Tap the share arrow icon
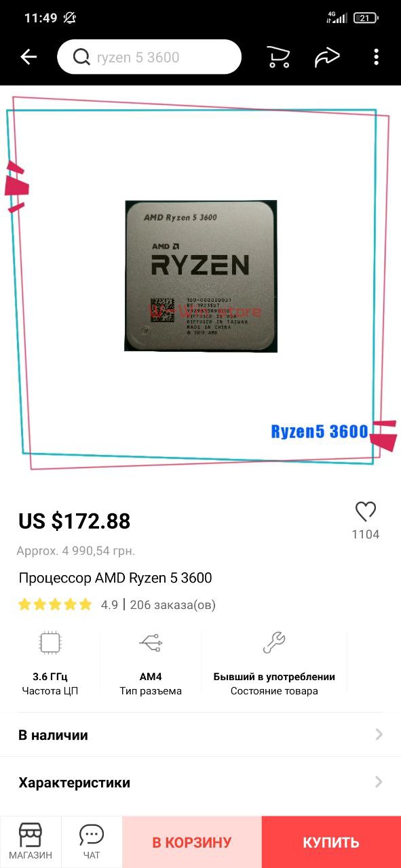401x868 pixels. (327, 57)
